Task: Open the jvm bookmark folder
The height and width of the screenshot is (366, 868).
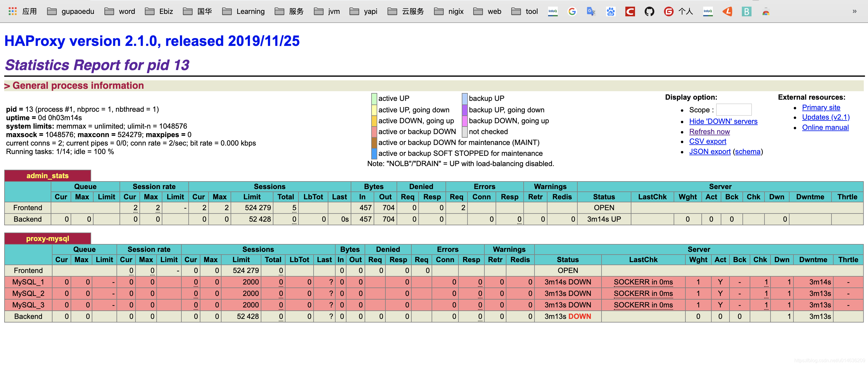Action: click(x=327, y=11)
